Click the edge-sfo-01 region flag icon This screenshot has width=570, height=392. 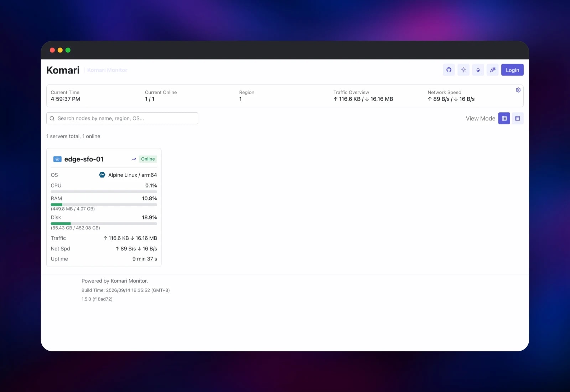point(57,159)
